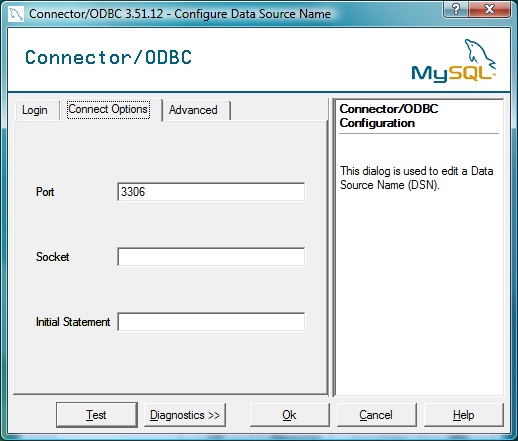This screenshot has height=441, width=518.
Task: Click the 'This dialog is used' description
Action: [416, 178]
